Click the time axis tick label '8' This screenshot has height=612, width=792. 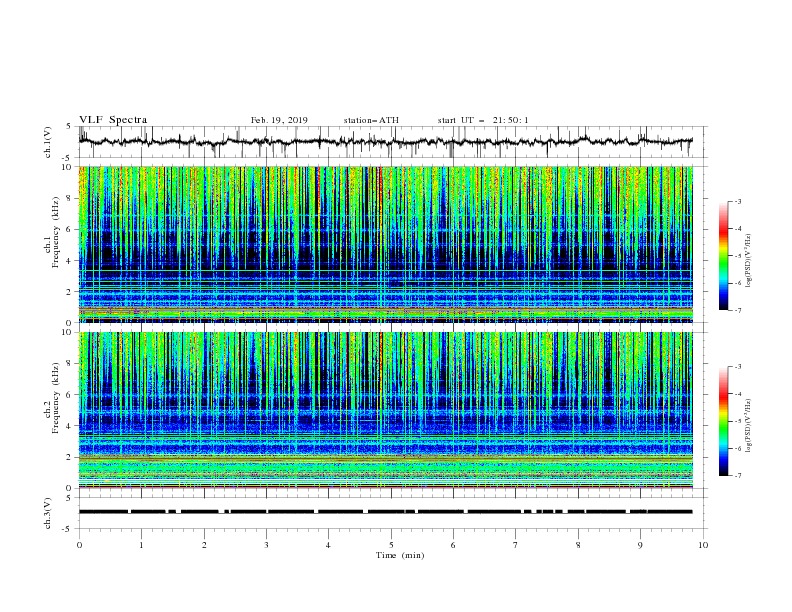[x=578, y=545]
